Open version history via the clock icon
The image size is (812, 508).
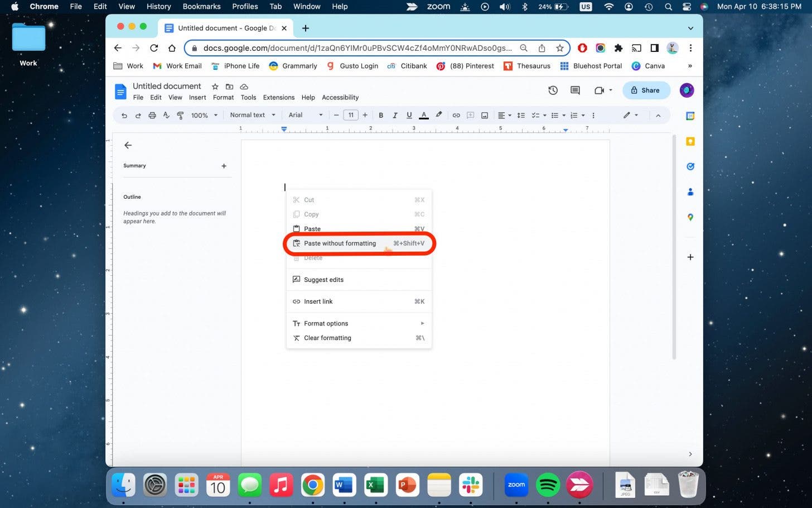tap(553, 90)
